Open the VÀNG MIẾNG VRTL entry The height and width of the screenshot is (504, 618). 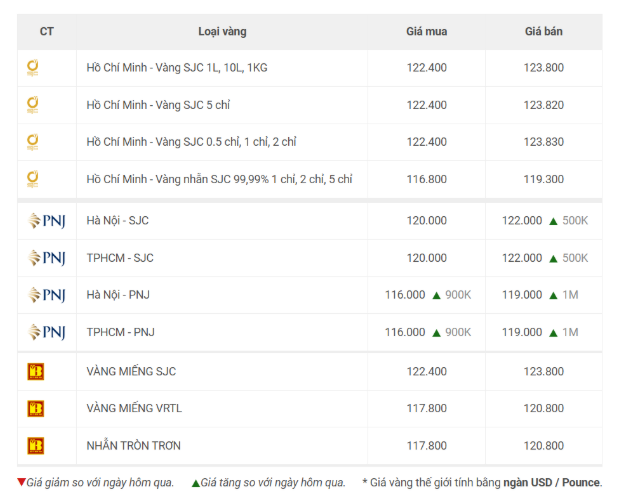tap(134, 408)
